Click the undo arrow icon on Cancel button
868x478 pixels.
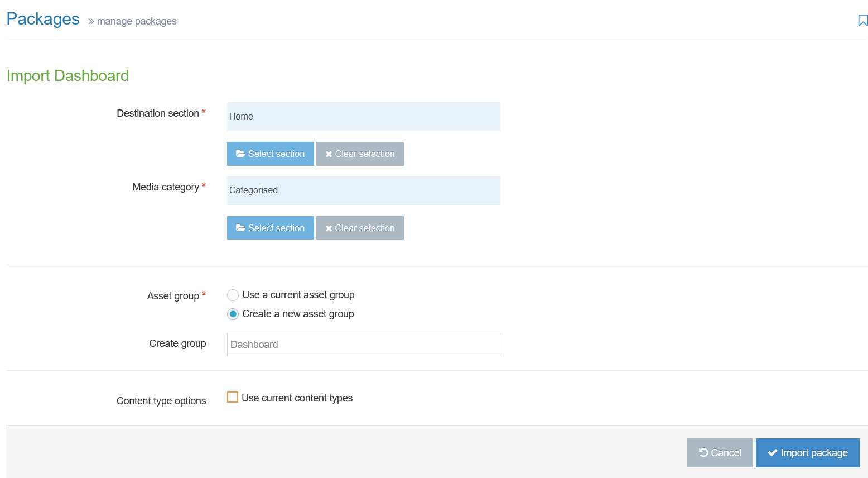pos(705,453)
